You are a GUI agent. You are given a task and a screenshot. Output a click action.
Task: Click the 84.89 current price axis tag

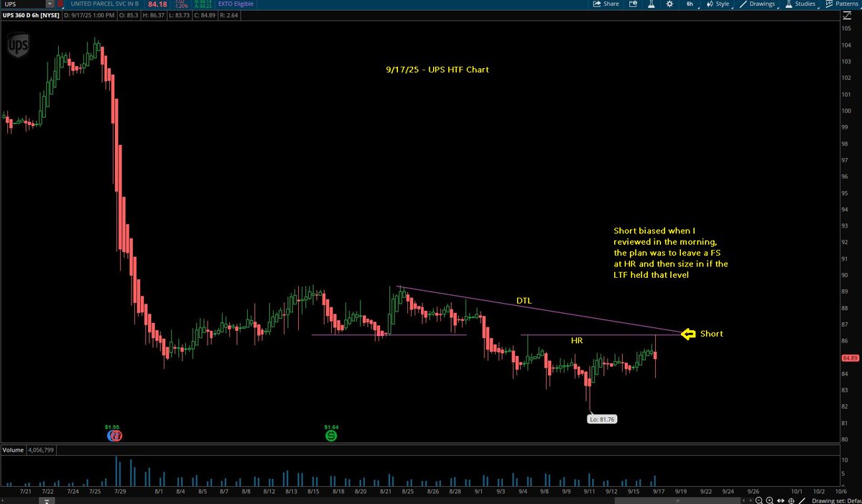click(851, 358)
